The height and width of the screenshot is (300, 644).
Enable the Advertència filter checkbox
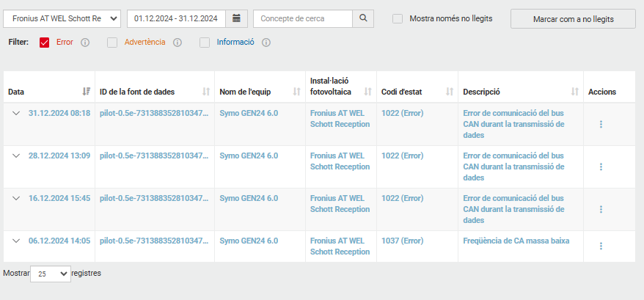112,43
